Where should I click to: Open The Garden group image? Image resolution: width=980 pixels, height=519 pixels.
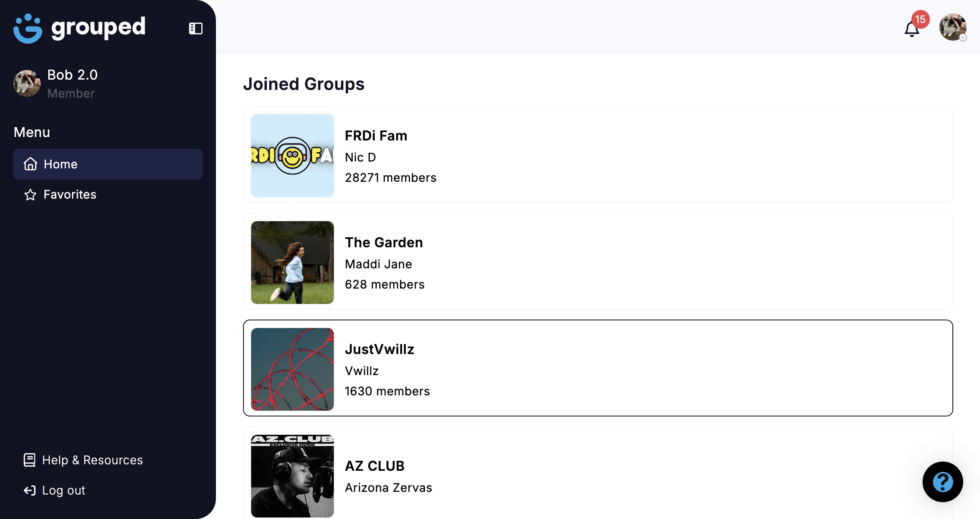point(292,263)
